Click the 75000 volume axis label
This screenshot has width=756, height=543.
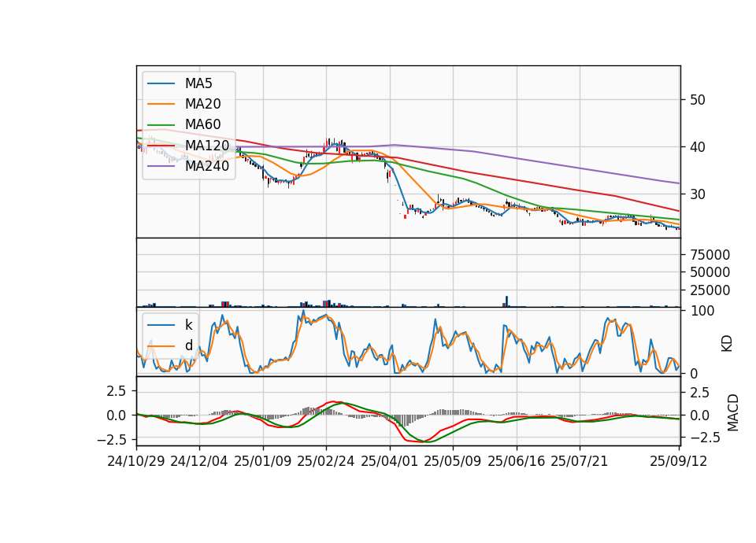(710, 254)
